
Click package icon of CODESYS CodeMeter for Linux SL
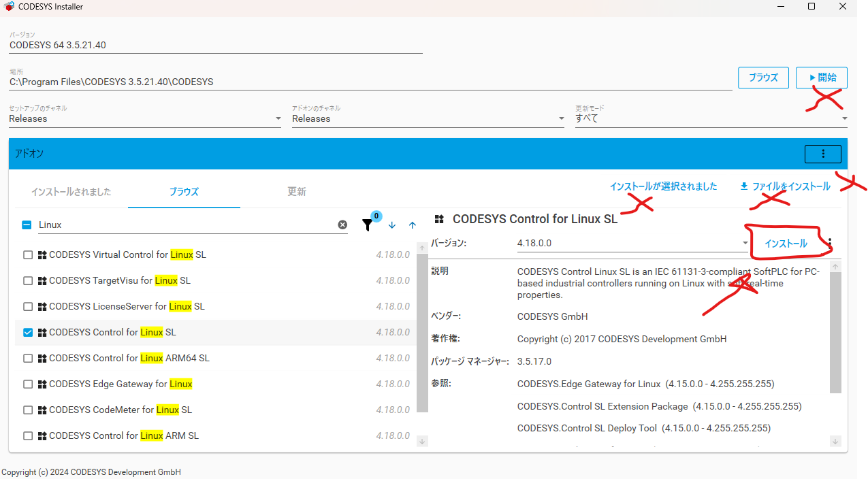42,410
